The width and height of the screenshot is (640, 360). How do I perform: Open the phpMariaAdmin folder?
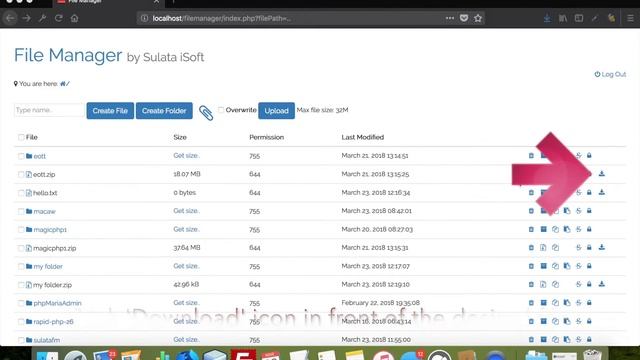tap(57, 303)
